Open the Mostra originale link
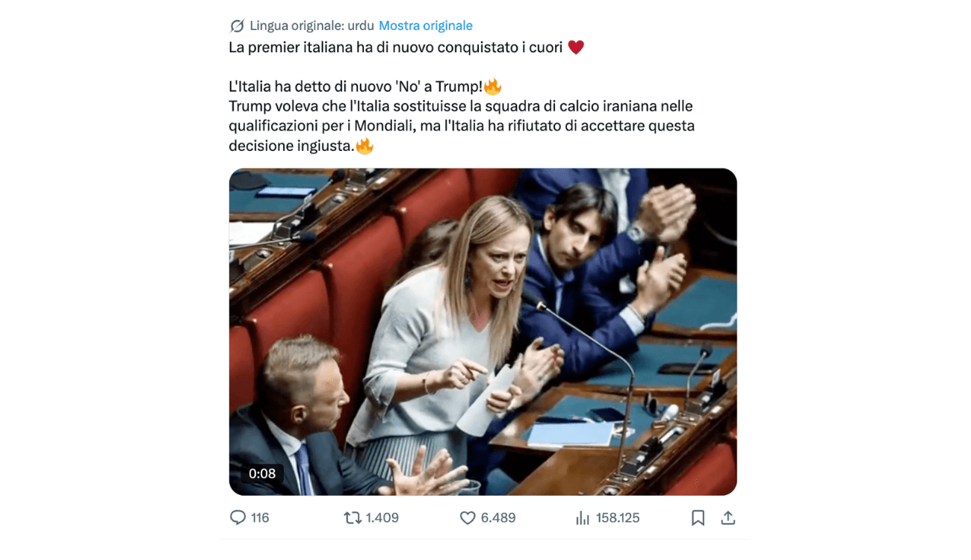This screenshot has width=971, height=560. [x=426, y=25]
